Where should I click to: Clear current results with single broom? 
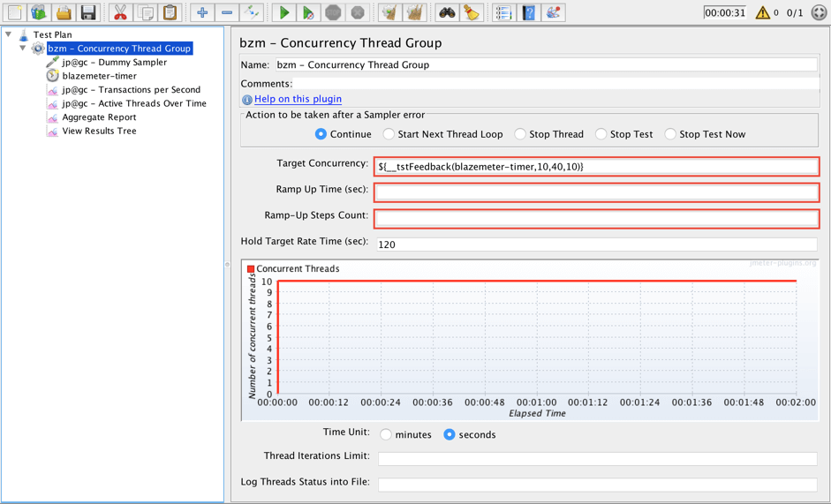(390, 12)
